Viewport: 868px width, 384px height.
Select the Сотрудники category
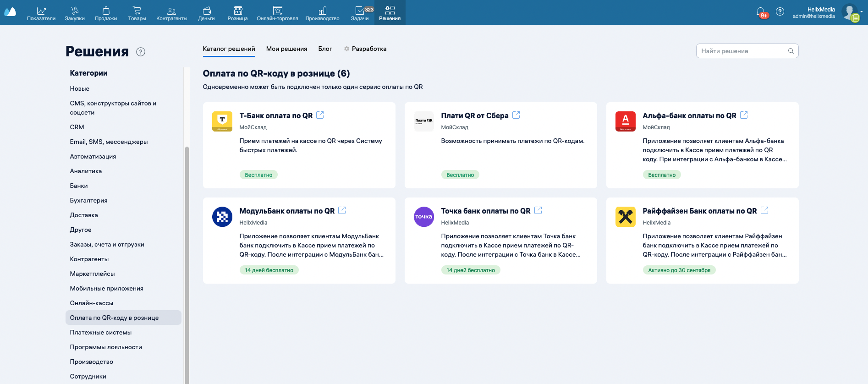tap(88, 376)
